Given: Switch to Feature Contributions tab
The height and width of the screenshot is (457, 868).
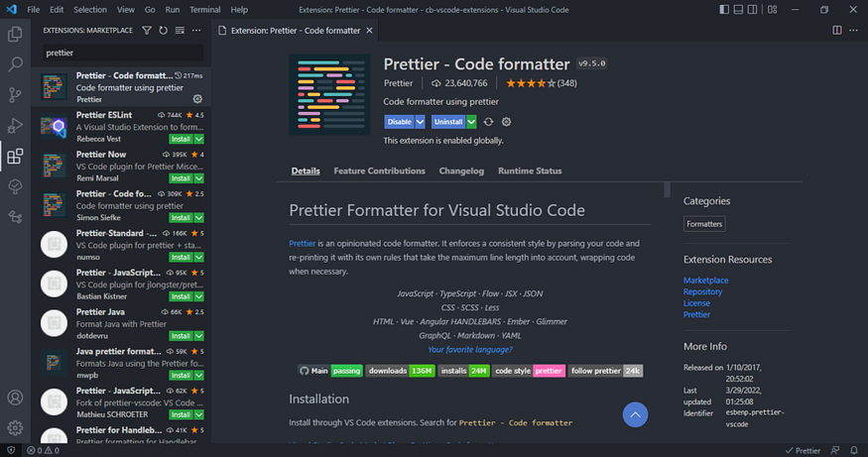Looking at the screenshot, I should [379, 171].
